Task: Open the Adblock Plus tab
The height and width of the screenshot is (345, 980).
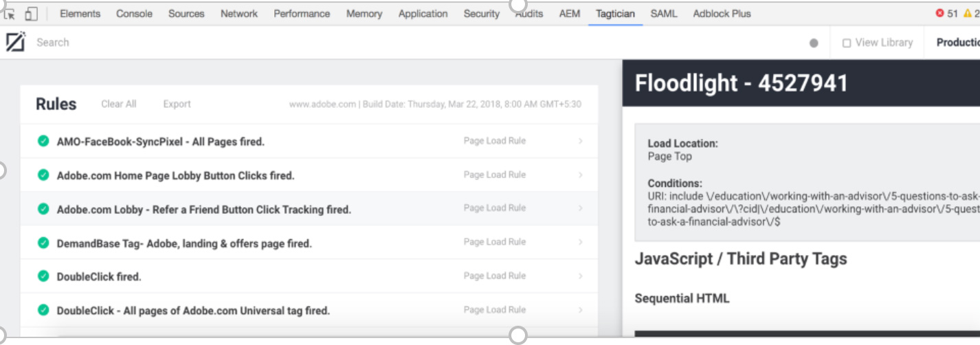Action: coord(722,14)
